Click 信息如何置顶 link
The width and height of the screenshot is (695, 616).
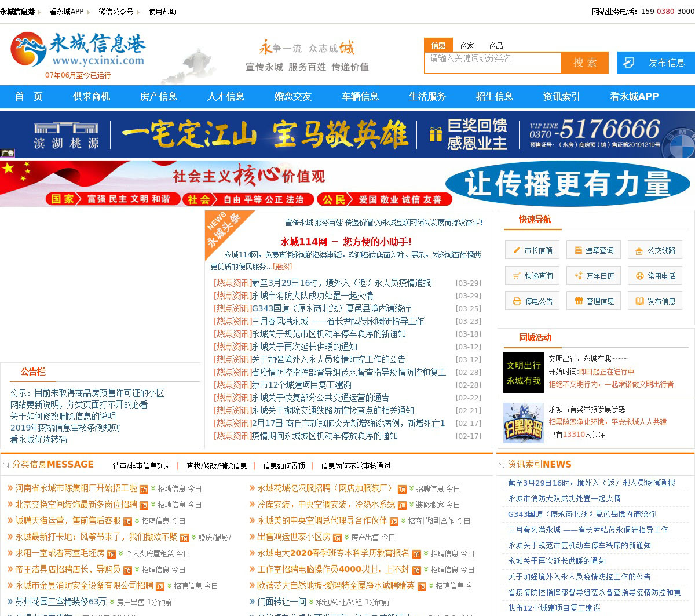(x=284, y=466)
